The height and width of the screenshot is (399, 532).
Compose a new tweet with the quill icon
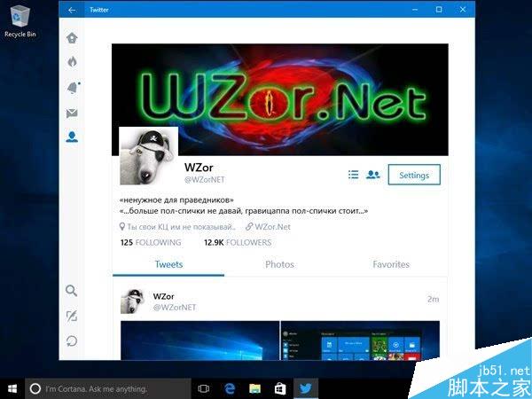point(72,316)
